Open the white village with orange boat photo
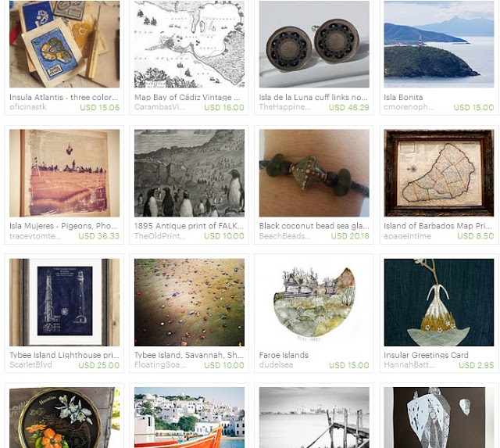 [189, 418]
